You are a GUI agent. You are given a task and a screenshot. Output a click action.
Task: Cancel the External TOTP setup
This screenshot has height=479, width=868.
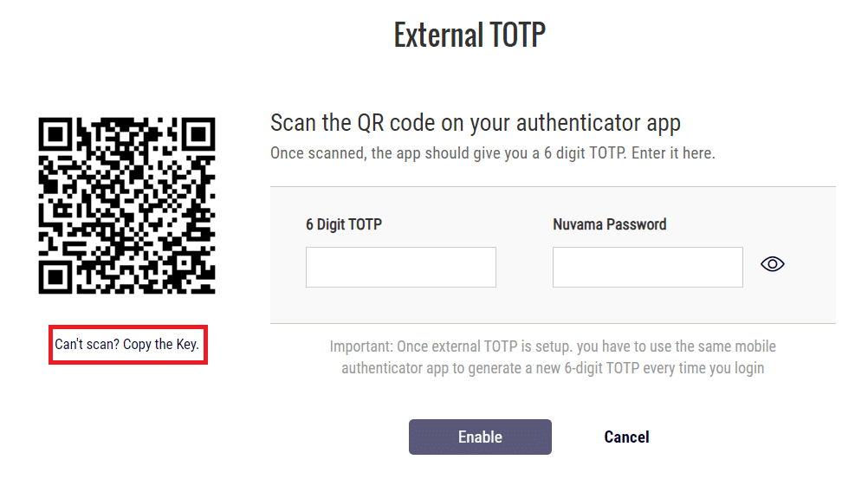click(x=626, y=437)
